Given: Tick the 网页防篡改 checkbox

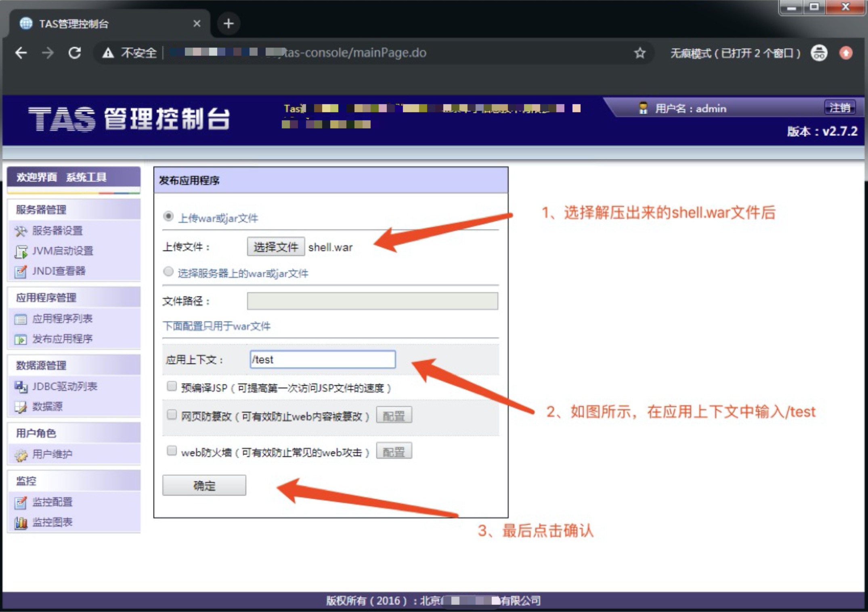Looking at the screenshot, I should tap(172, 415).
